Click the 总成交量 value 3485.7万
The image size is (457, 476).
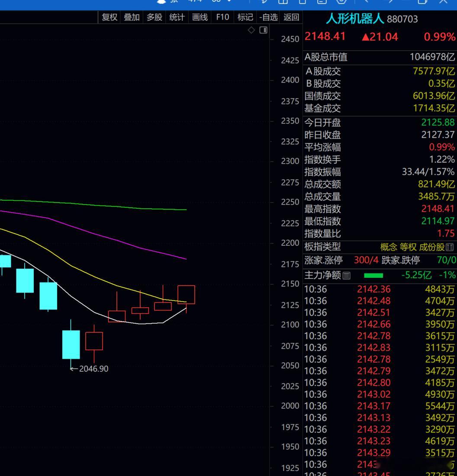(436, 196)
